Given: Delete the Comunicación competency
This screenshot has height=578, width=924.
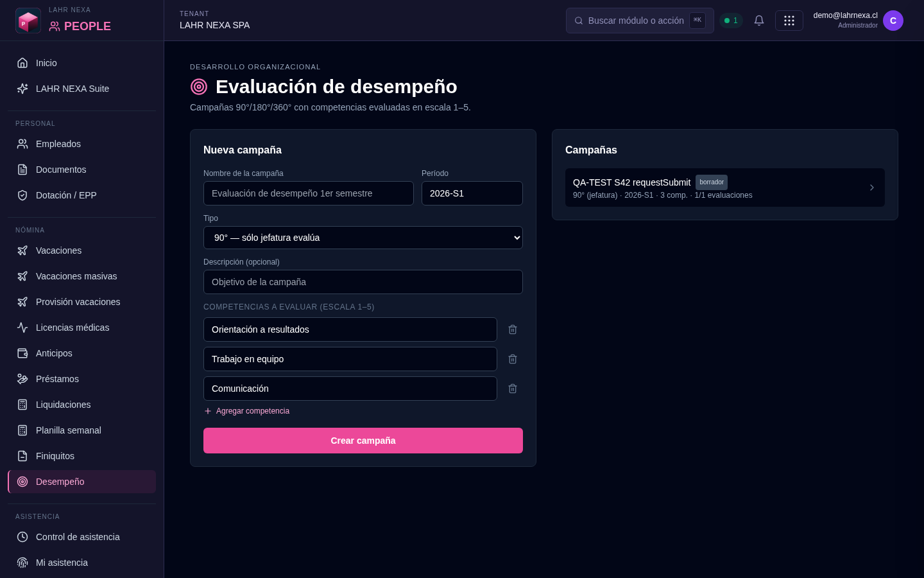Looking at the screenshot, I should (x=513, y=389).
